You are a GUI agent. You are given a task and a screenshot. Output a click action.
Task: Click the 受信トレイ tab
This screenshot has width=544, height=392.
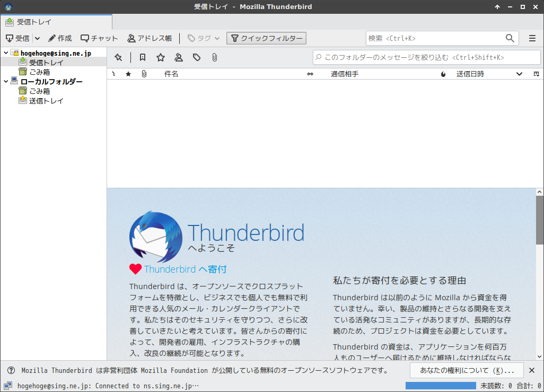tap(56, 22)
